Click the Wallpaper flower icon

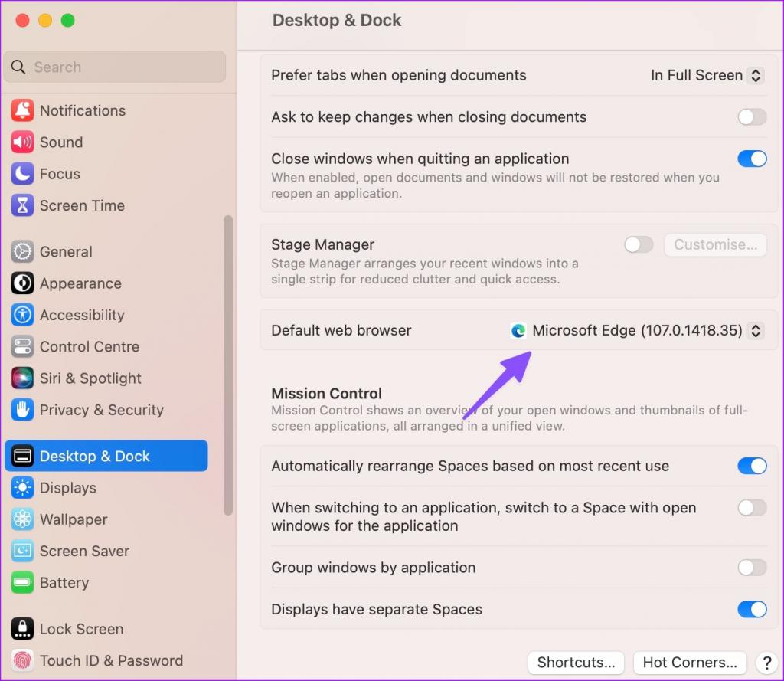click(22, 519)
